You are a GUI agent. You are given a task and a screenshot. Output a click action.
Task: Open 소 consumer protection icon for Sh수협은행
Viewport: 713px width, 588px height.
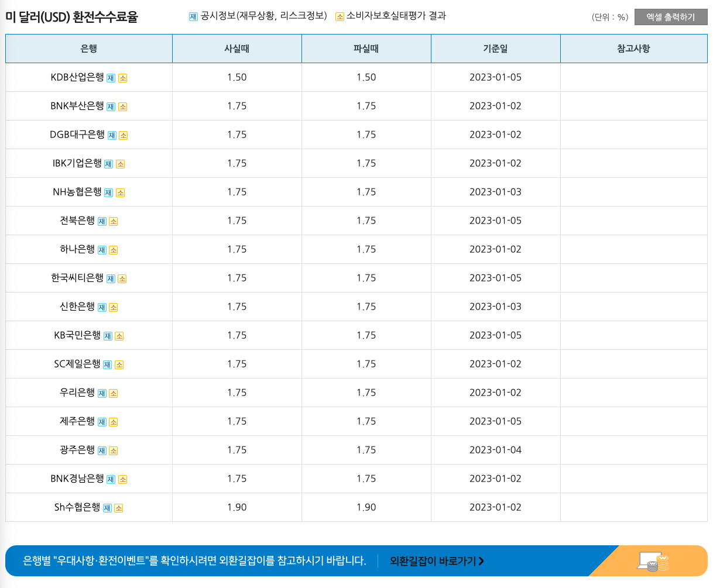(x=118, y=508)
